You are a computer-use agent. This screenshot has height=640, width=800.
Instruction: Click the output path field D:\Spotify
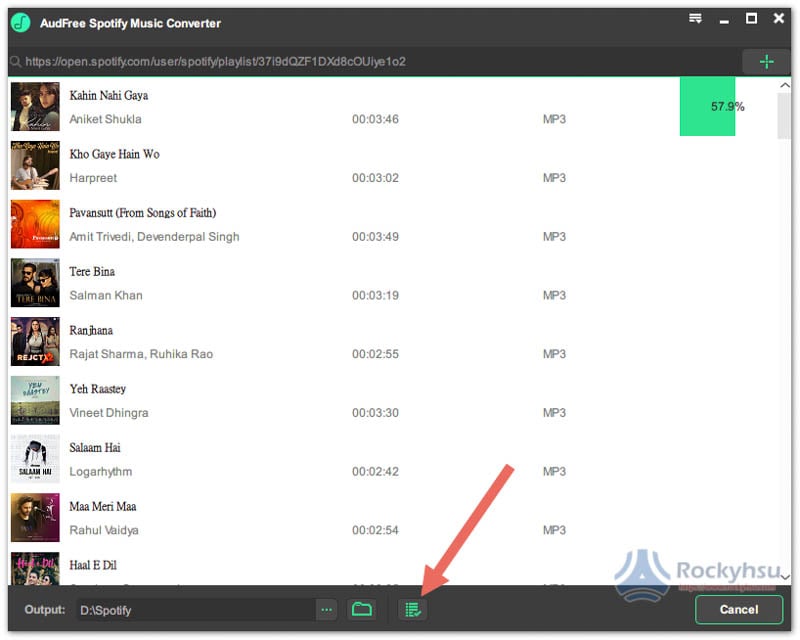pyautogui.click(x=196, y=610)
